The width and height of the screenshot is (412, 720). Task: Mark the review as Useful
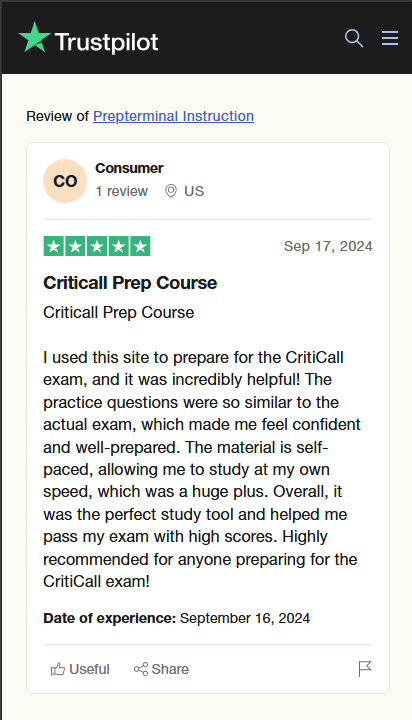[x=80, y=669]
